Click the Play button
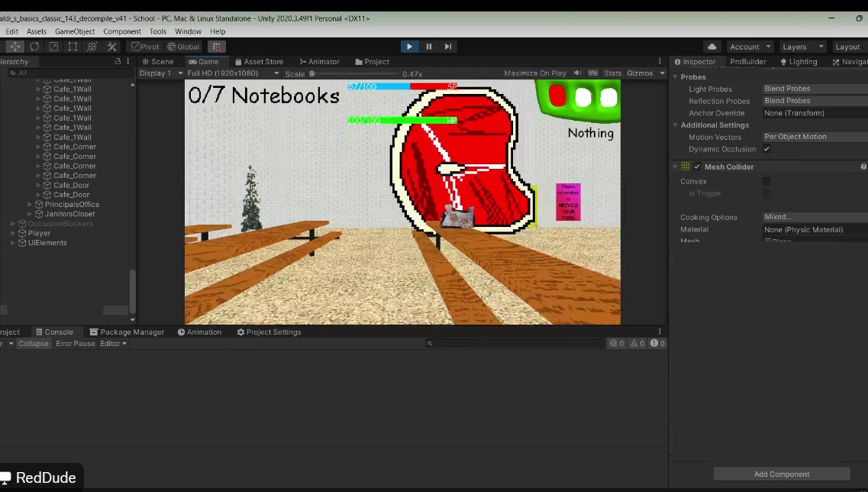The width and height of the screenshot is (868, 492). (409, 47)
